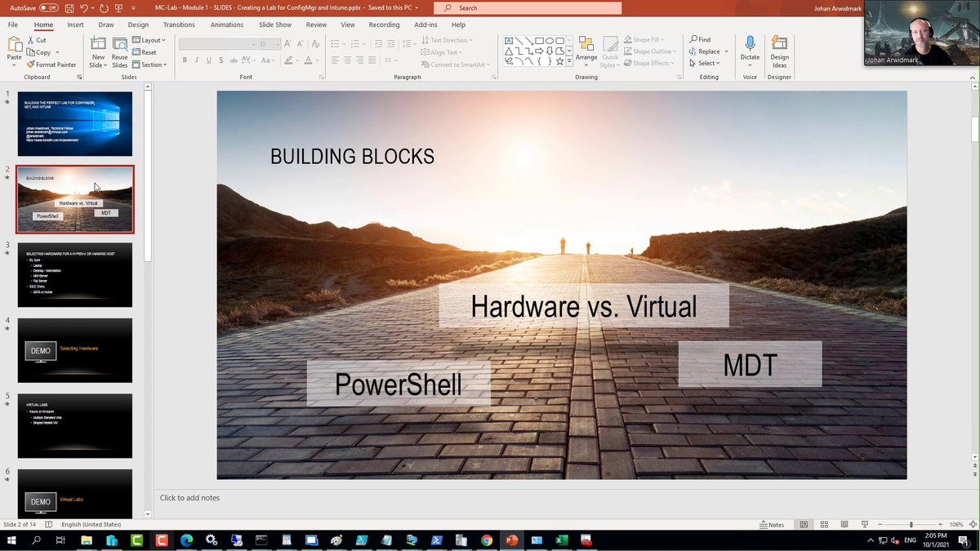Viewport: 980px width, 551px height.
Task: Click the zoom percentage 106%
Action: click(956, 524)
